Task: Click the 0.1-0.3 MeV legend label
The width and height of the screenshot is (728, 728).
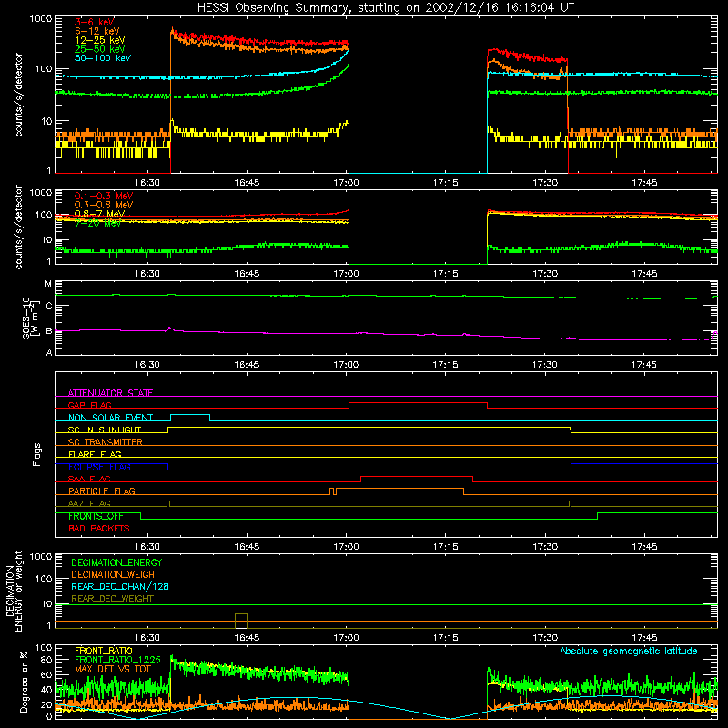Action: [104, 196]
